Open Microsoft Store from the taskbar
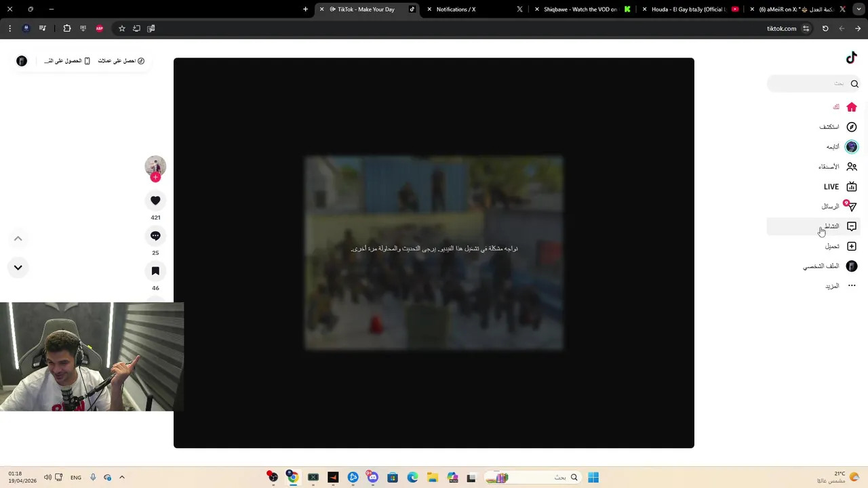The height and width of the screenshot is (488, 868). [x=392, y=477]
